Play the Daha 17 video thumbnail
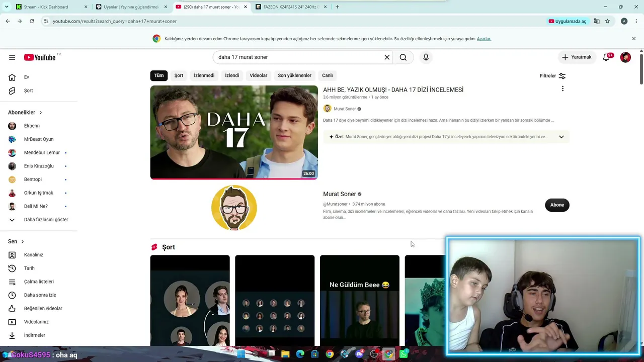 [x=234, y=132]
